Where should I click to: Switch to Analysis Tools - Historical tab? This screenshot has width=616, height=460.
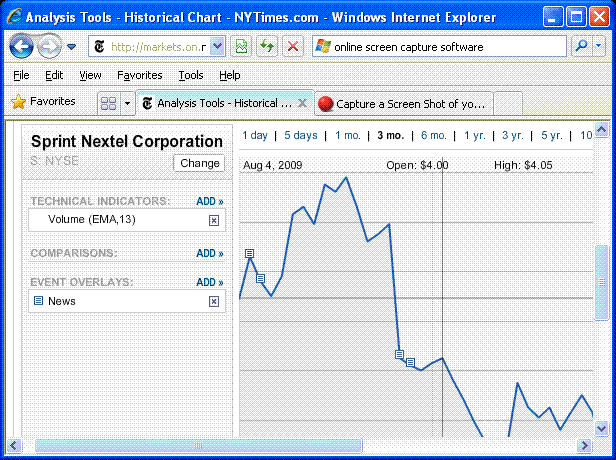click(x=224, y=103)
